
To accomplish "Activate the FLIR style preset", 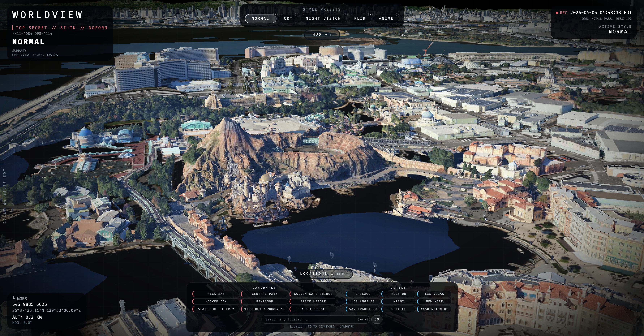I will click(x=360, y=18).
